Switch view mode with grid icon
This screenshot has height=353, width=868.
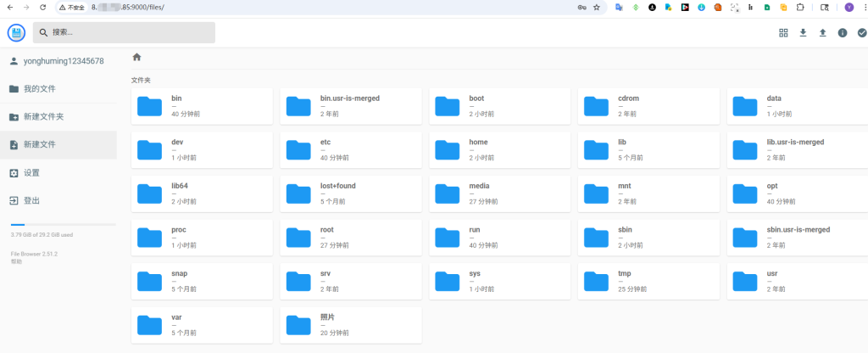coord(783,33)
